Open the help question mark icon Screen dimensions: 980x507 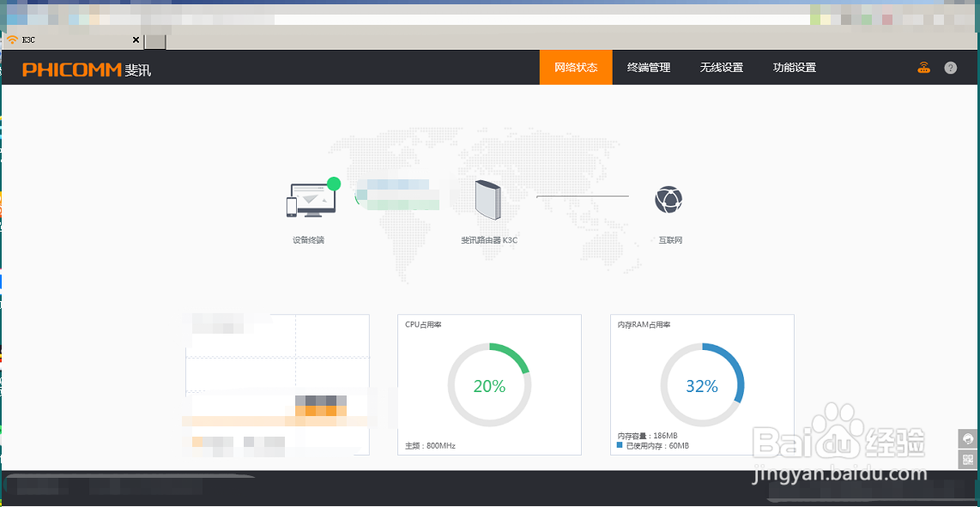pyautogui.click(x=950, y=68)
